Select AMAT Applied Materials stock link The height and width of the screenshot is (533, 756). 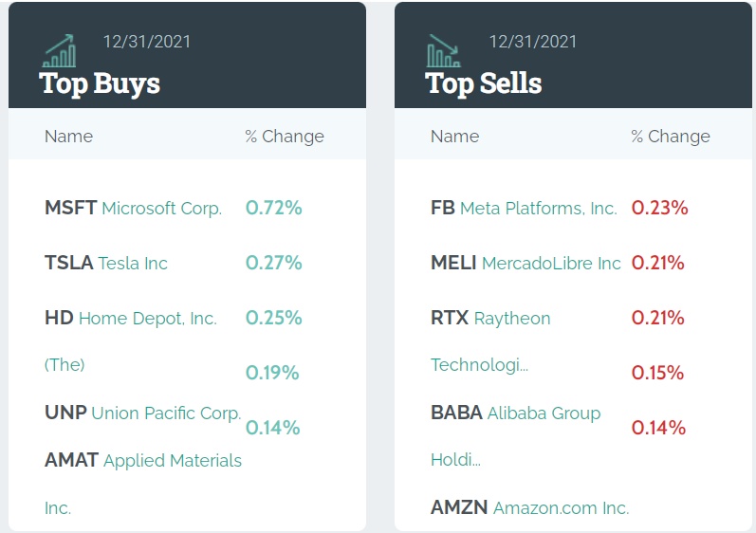[x=143, y=461]
